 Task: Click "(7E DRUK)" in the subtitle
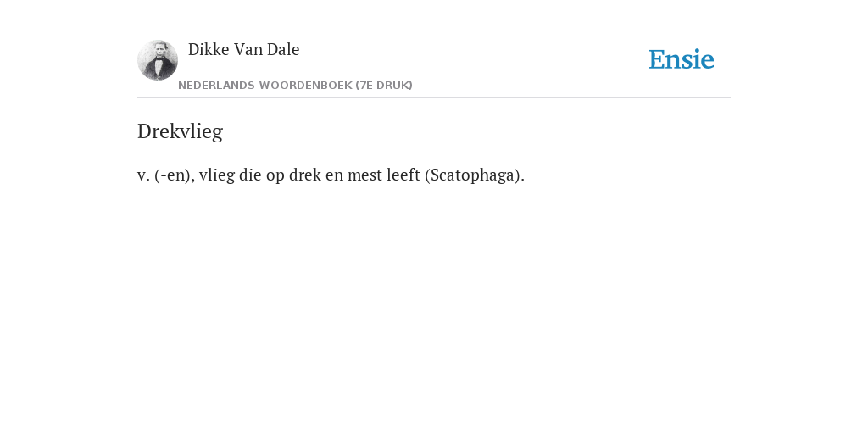(384, 86)
